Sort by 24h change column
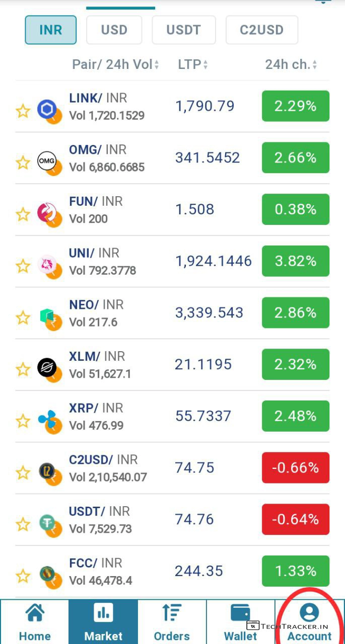Screen dimensions: 345x644 point(315,65)
